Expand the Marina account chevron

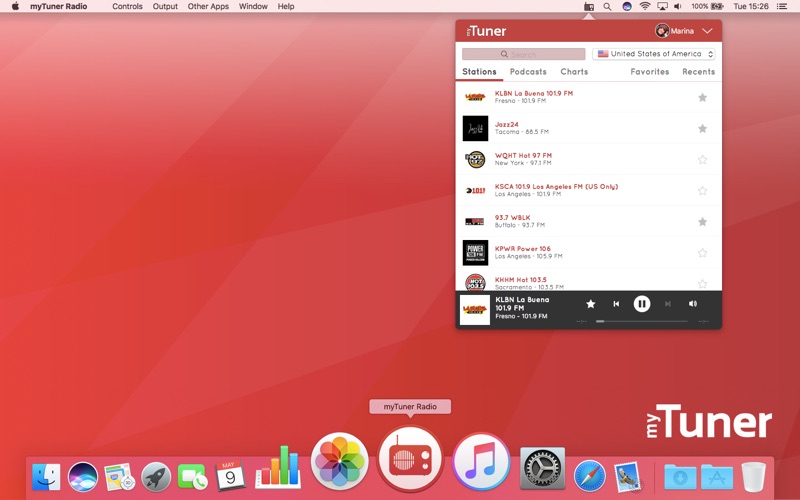click(707, 31)
